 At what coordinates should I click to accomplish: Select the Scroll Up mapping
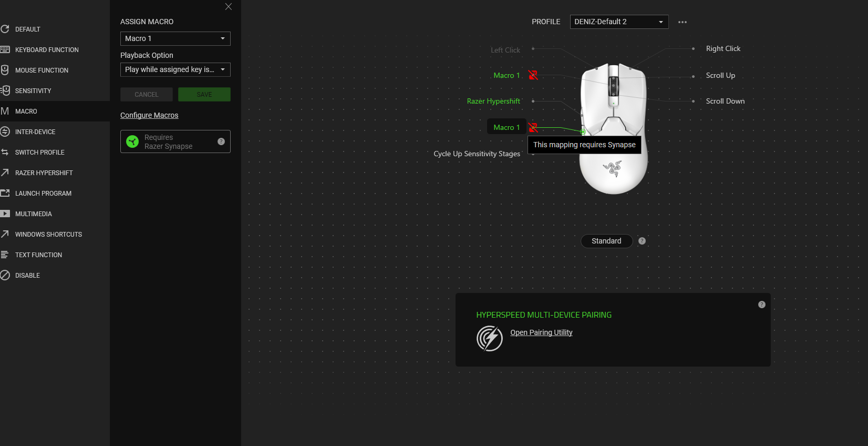[x=720, y=75]
